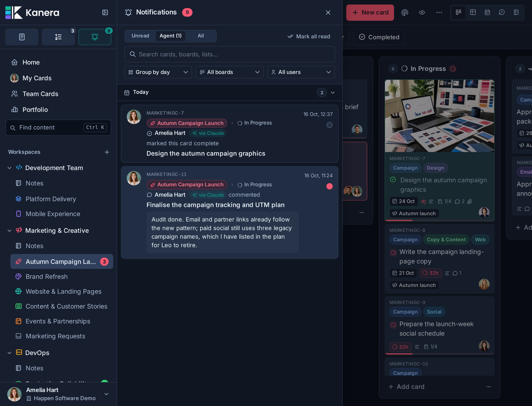
Task: Open the three-dots more options menu
Action: (x=439, y=12)
